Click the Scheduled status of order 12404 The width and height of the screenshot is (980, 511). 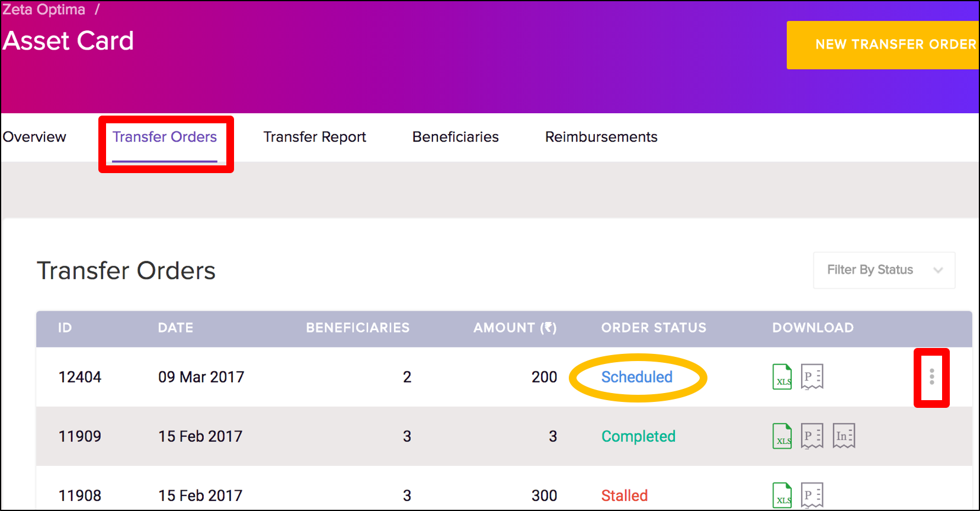[637, 377]
